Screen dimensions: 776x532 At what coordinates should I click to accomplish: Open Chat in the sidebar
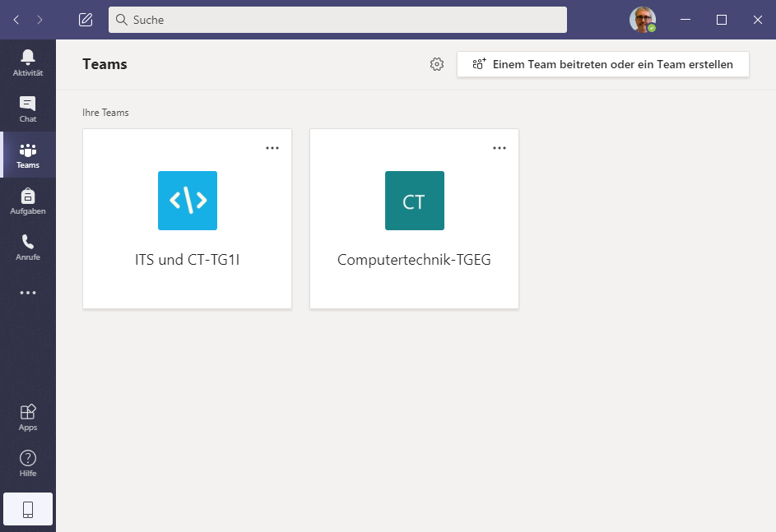(28, 109)
